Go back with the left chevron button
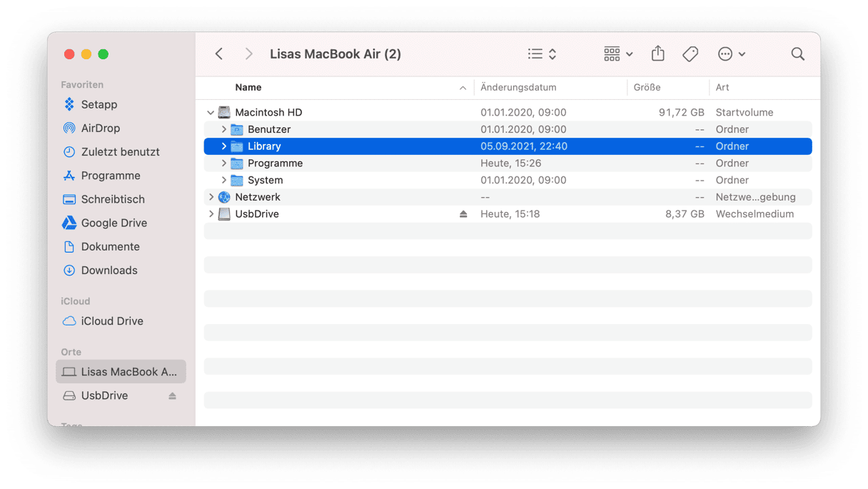The image size is (868, 489). 219,54
